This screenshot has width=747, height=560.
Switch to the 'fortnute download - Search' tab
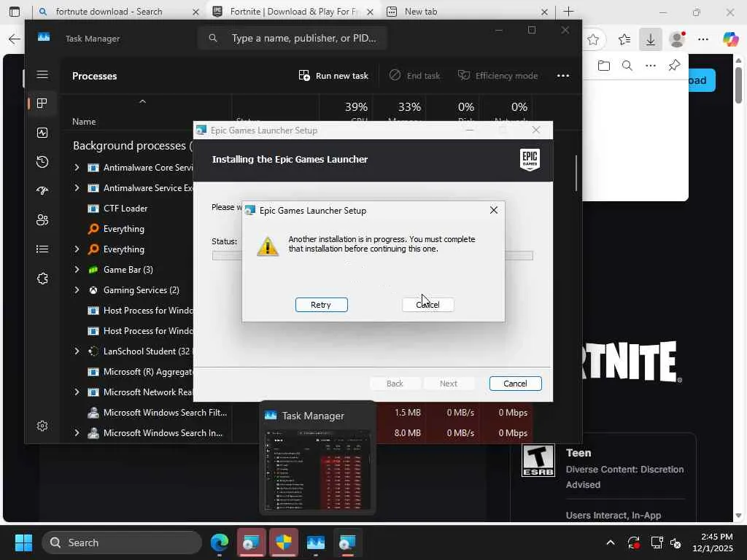coord(109,12)
